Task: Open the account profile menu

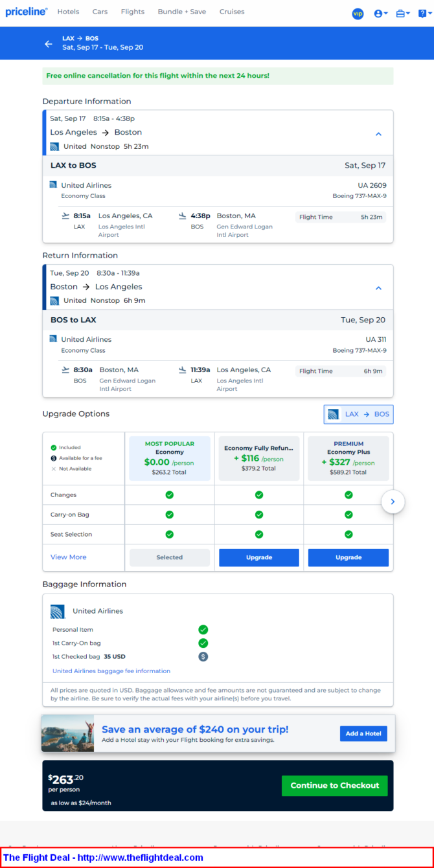Action: [x=381, y=14]
